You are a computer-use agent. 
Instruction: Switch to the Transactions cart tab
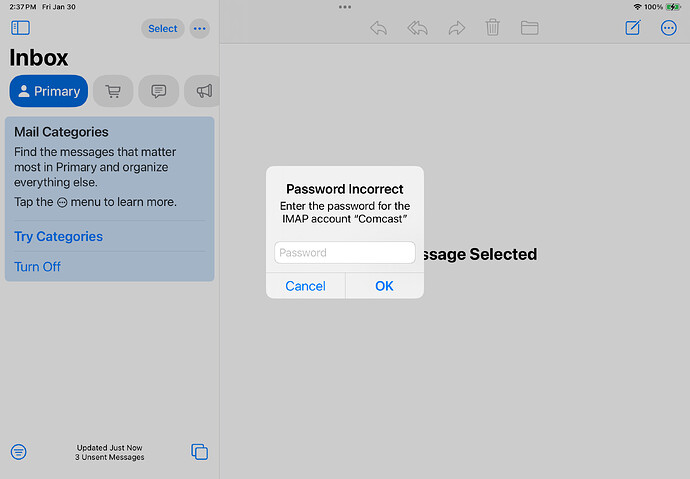coord(113,91)
